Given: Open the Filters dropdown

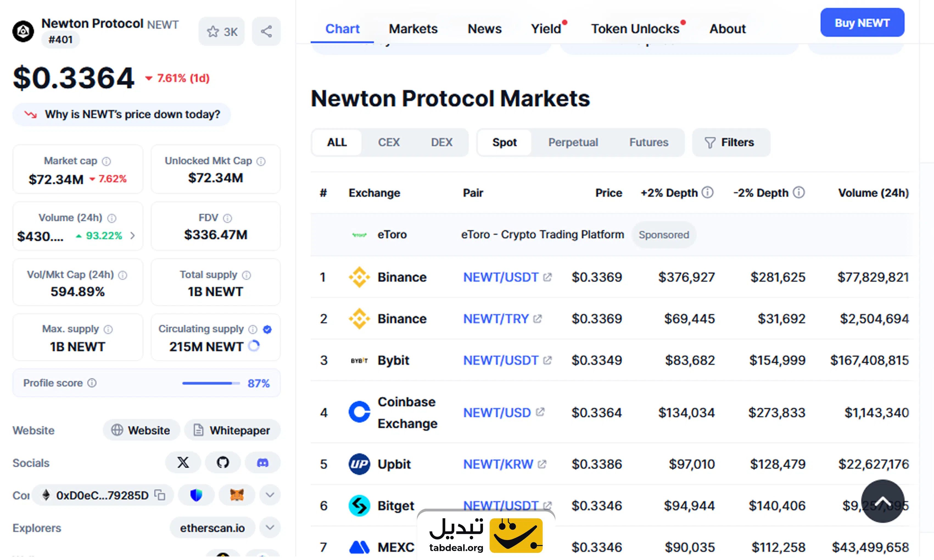Looking at the screenshot, I should [x=731, y=142].
